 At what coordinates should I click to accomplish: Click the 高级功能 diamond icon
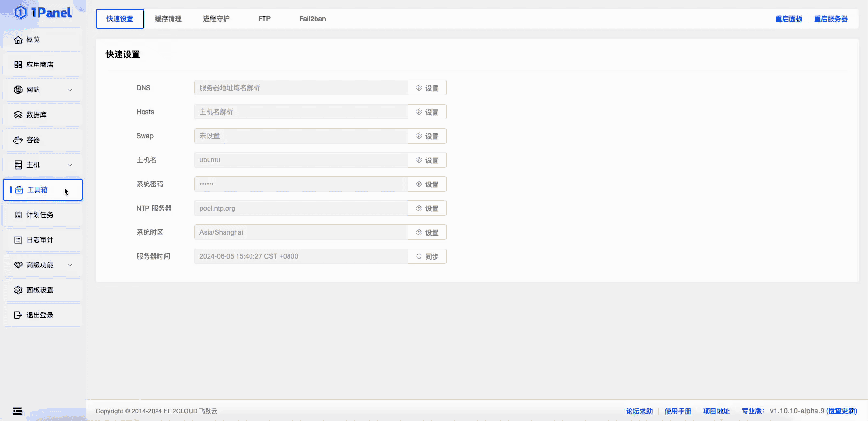coord(18,265)
